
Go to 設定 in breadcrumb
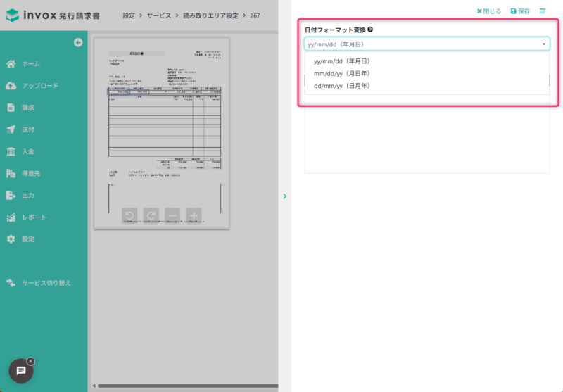click(129, 15)
